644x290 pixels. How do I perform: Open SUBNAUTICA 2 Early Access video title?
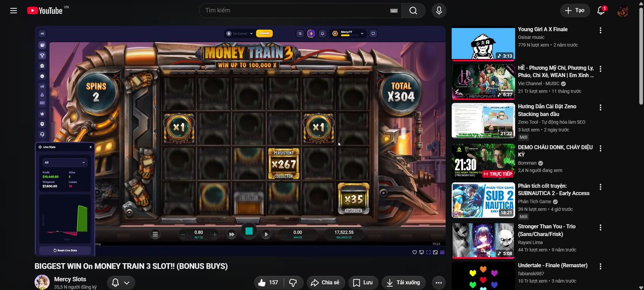click(x=554, y=189)
